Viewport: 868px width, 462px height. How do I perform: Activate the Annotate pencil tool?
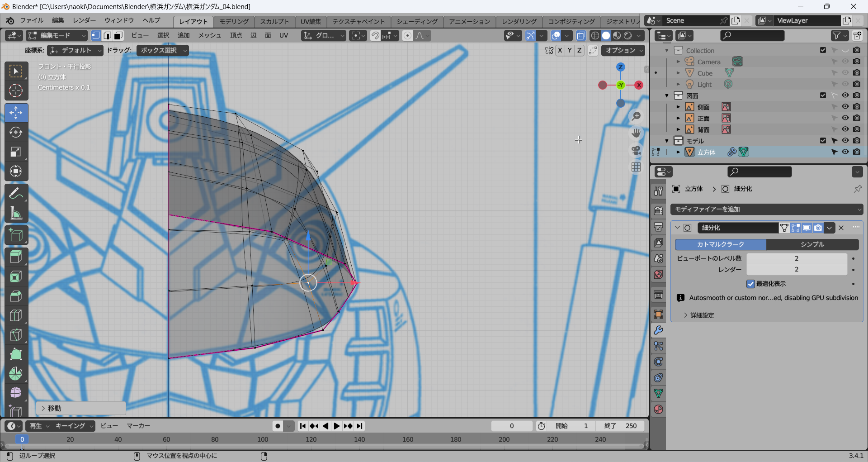(x=16, y=194)
